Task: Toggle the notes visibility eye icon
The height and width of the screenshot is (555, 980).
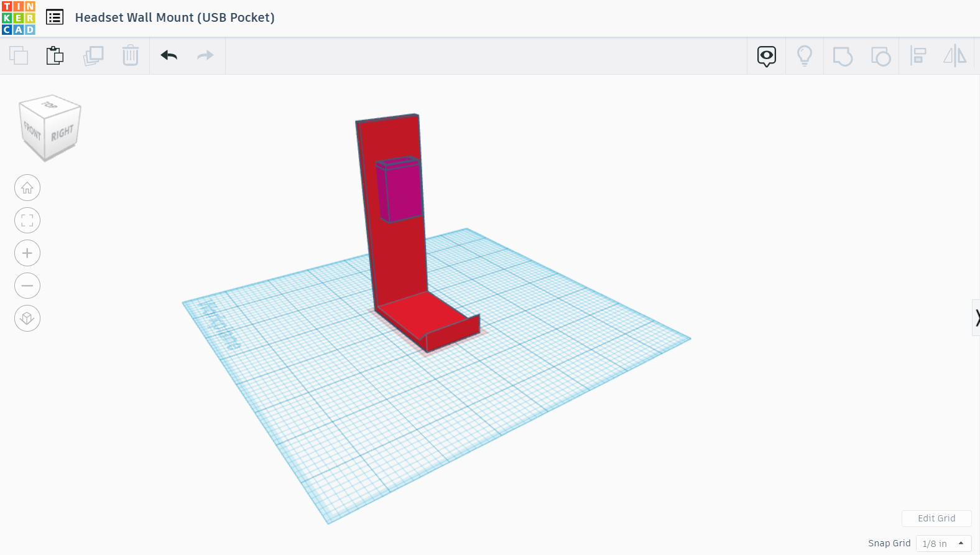Action: pos(767,57)
